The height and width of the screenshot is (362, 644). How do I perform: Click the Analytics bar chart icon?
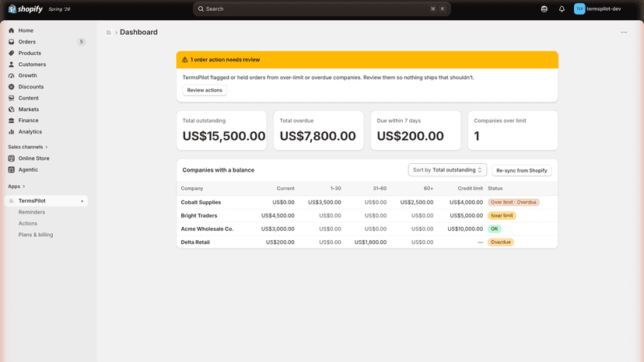coord(12,132)
